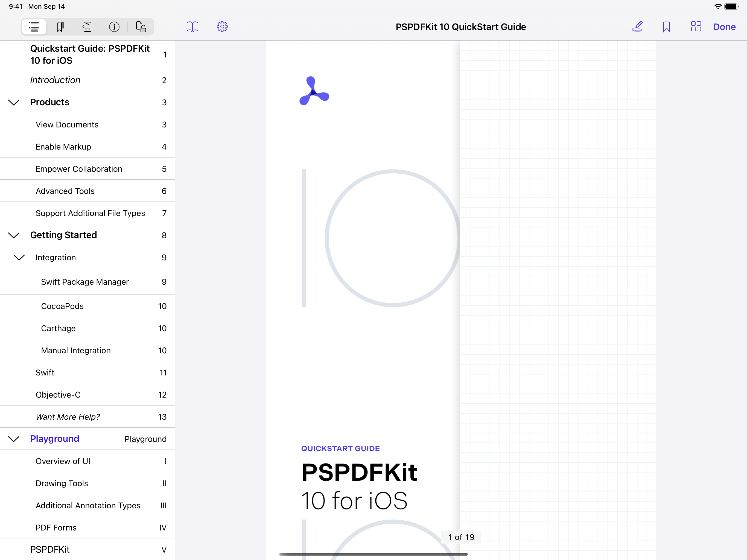Jump to Enable Markup outline item
The height and width of the screenshot is (560, 747).
63,147
